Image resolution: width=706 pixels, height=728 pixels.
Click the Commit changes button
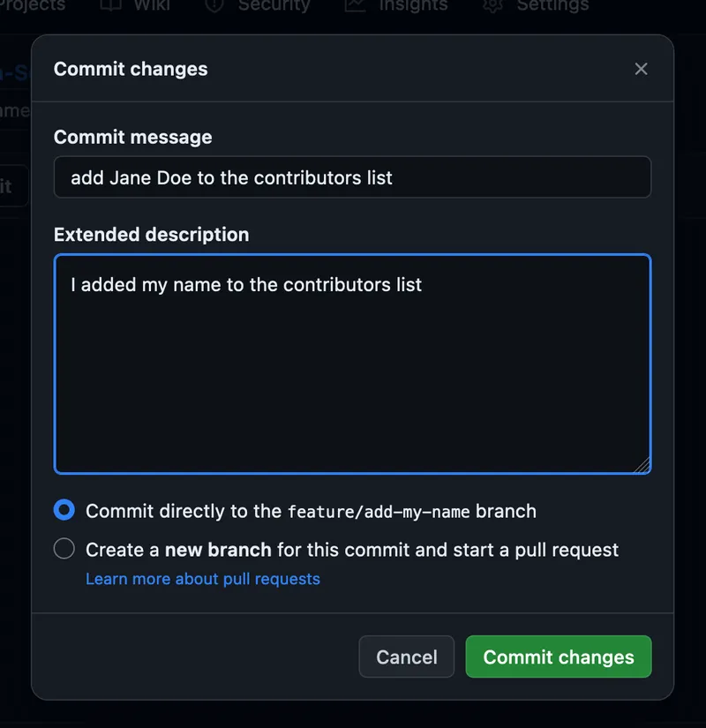[558, 657]
